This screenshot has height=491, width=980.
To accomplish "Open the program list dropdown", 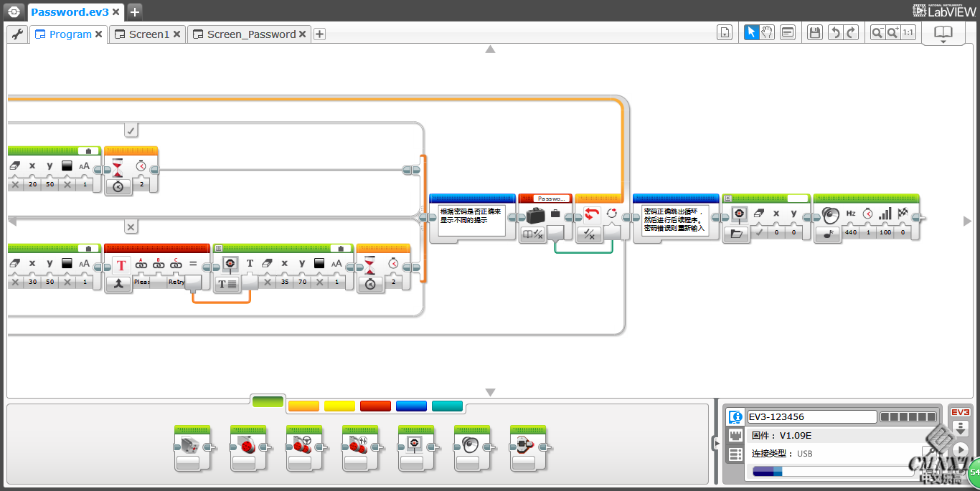I will coord(725,32).
